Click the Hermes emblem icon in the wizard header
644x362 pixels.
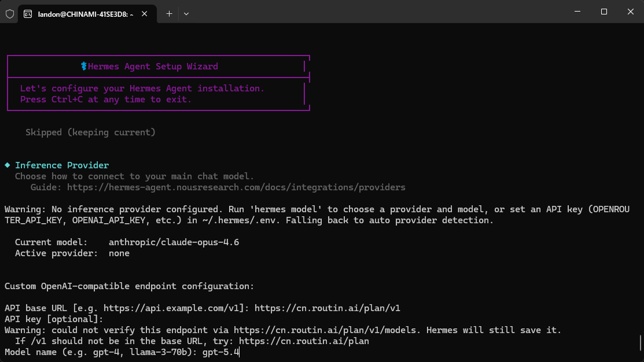pos(84,67)
